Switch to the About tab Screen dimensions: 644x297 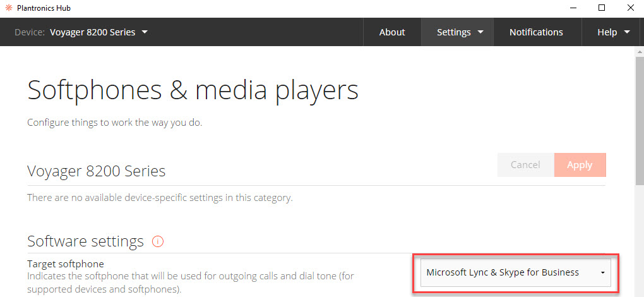392,32
